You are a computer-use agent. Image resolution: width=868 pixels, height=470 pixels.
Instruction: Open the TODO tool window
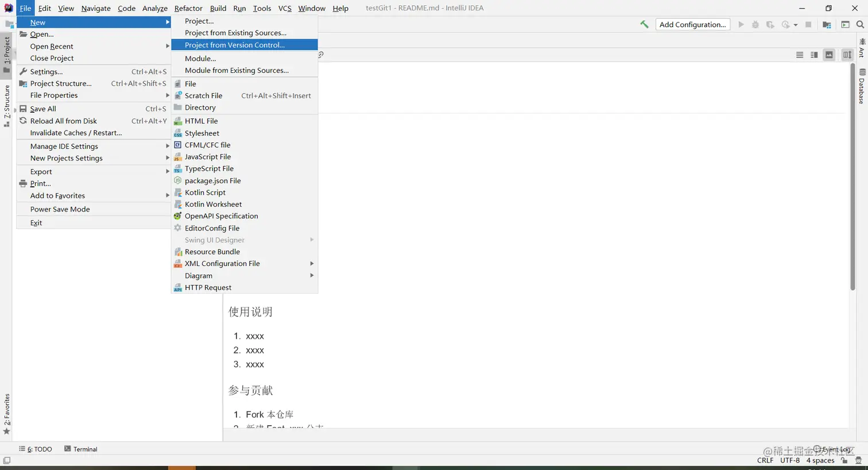coord(36,449)
